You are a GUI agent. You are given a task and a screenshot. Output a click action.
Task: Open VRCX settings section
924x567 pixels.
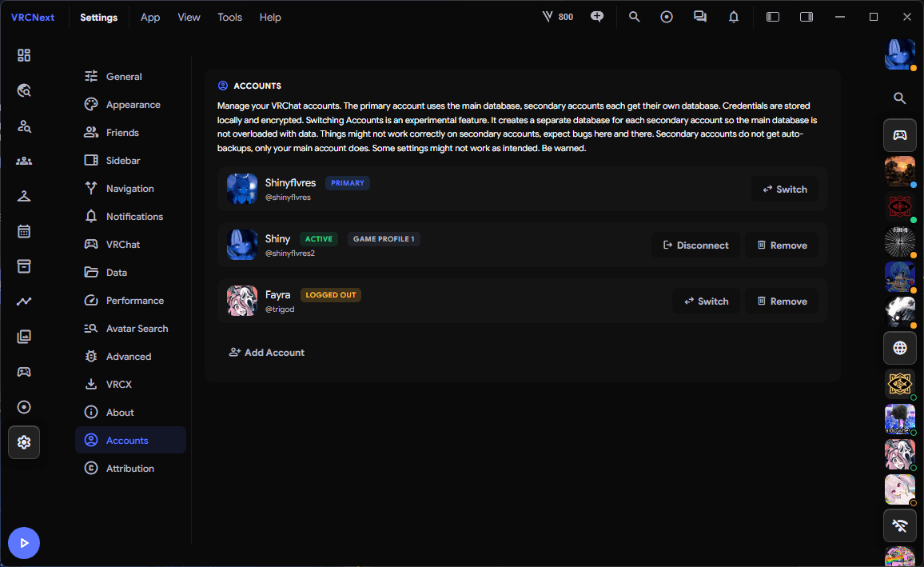[x=131, y=385]
